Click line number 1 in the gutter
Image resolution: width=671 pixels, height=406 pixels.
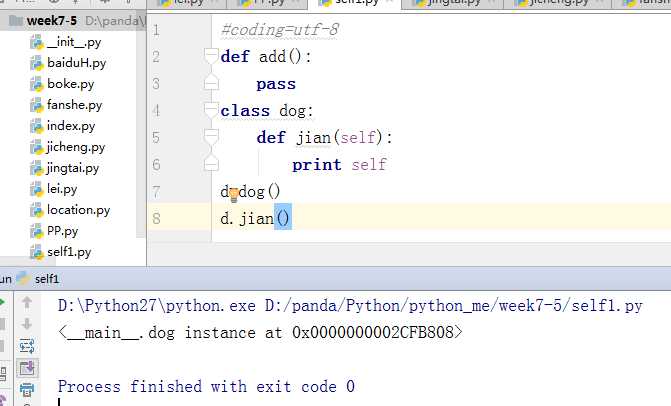tap(156, 30)
